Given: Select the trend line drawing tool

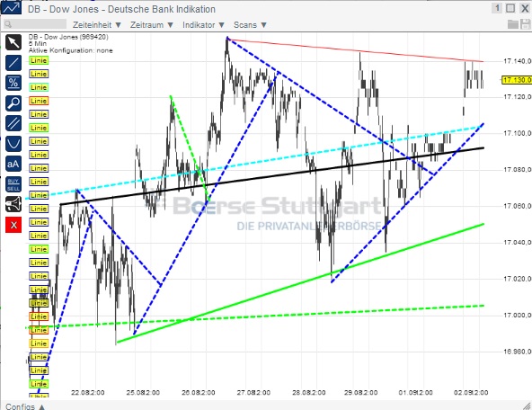Looking at the screenshot, I should pos(13,63).
